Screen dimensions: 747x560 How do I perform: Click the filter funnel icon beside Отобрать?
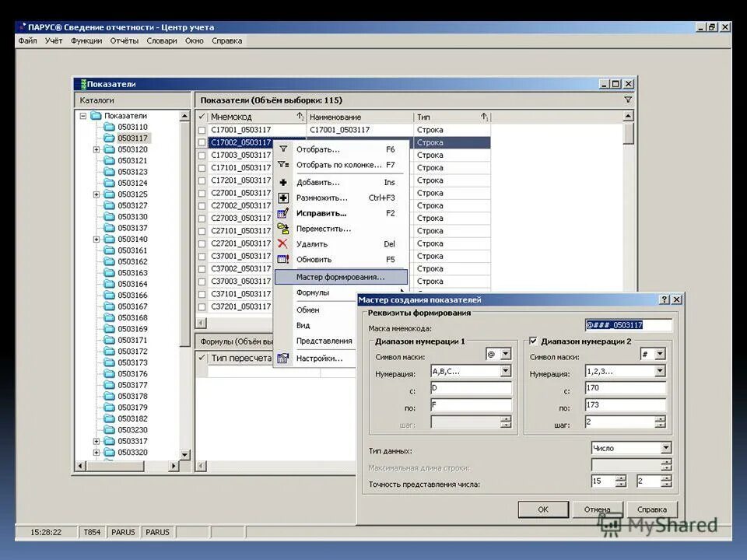[x=283, y=149]
